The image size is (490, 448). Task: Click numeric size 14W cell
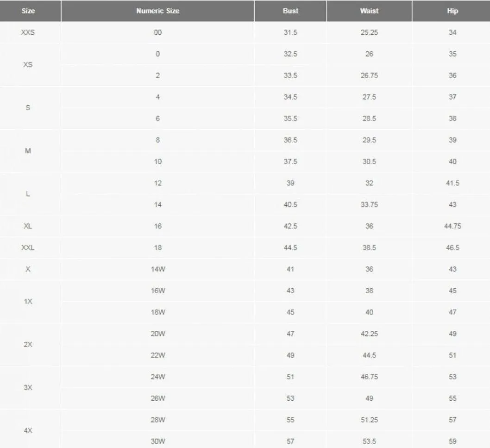coord(158,269)
